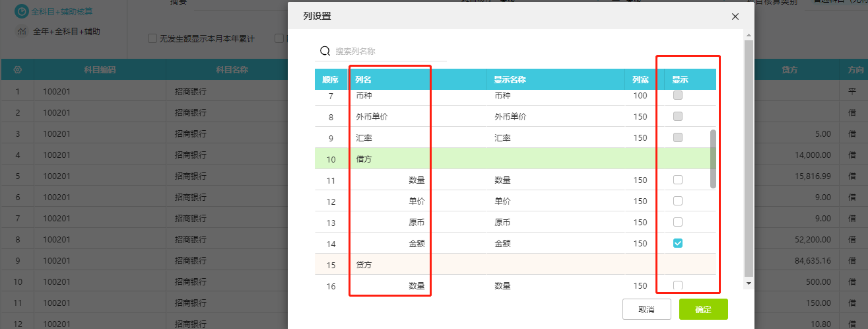Enable display for 外币单价 row
The image size is (868, 329).
click(678, 116)
